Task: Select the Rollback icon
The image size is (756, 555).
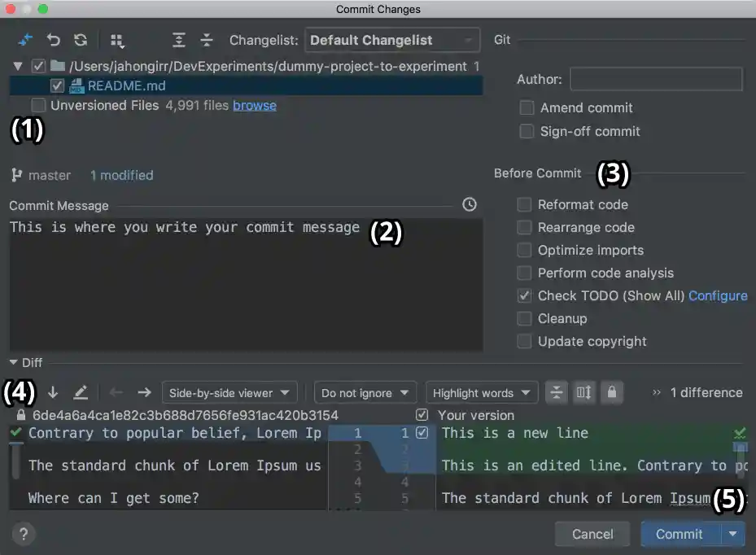Action: click(52, 38)
